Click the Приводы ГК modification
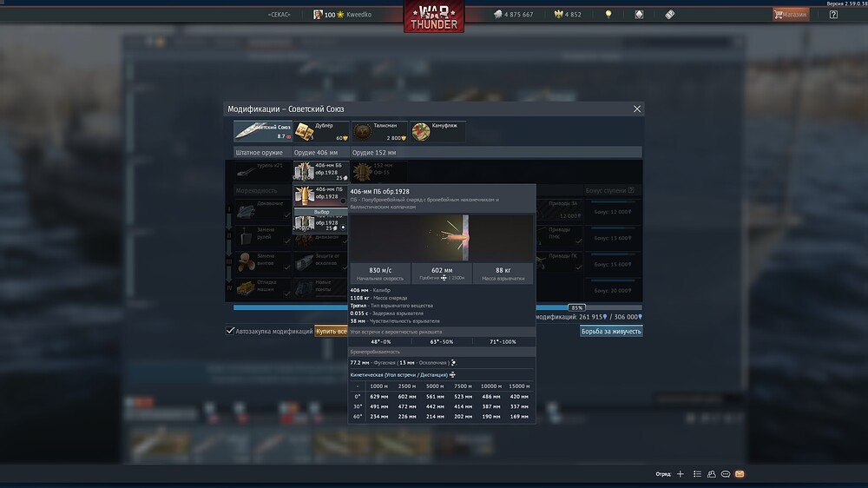The height and width of the screenshot is (488, 868). click(x=559, y=262)
